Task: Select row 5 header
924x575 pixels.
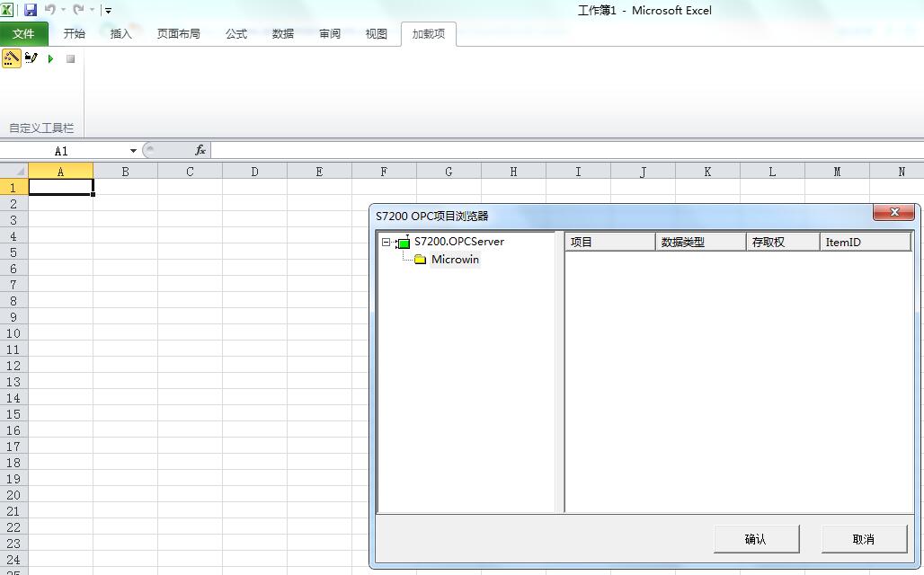Action: pyautogui.click(x=13, y=252)
